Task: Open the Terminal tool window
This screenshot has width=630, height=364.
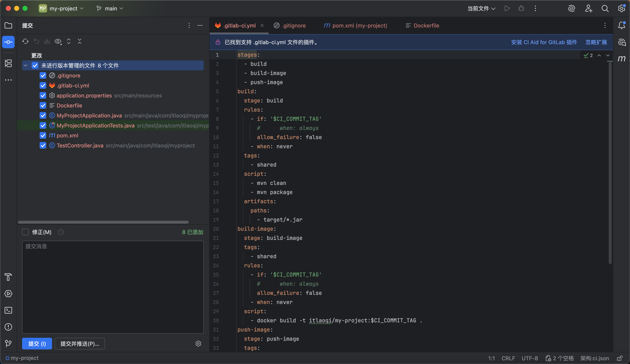Action: (8, 310)
